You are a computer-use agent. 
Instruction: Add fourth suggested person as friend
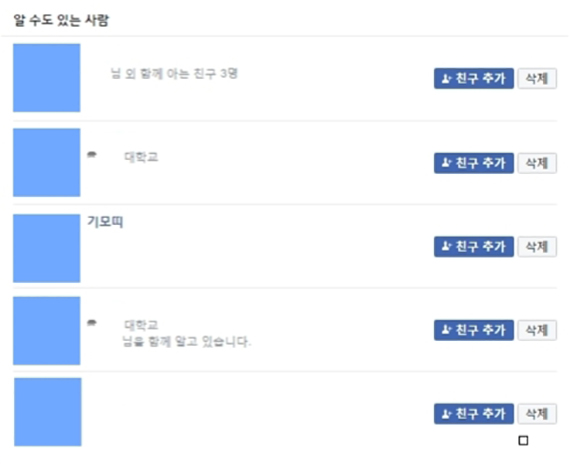pos(473,330)
